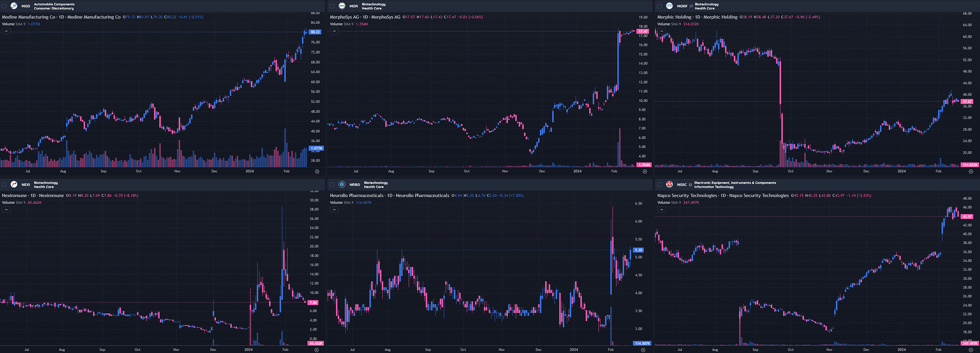980x353 pixels.
Task: Open the NEXI ticker symbol
Action: 26,185
